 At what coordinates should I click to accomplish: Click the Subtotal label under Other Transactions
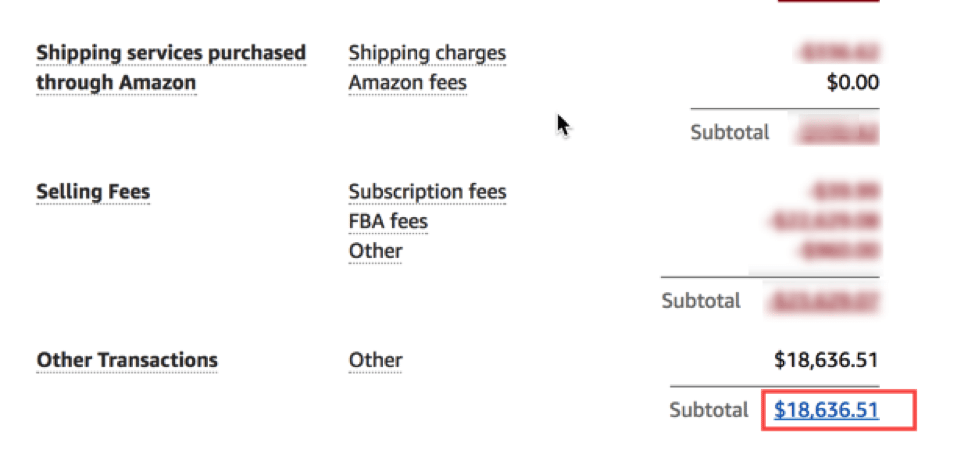pyautogui.click(x=709, y=410)
